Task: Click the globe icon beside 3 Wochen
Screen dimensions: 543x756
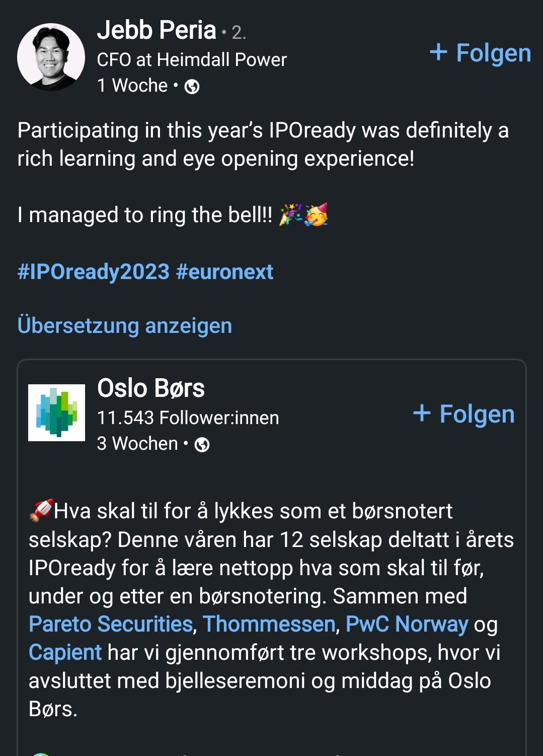Action: point(202,445)
